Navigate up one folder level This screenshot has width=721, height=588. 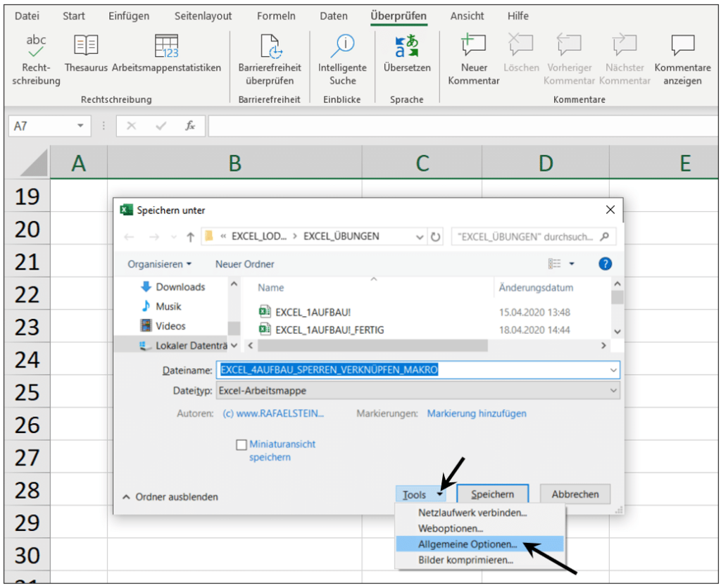(190, 237)
